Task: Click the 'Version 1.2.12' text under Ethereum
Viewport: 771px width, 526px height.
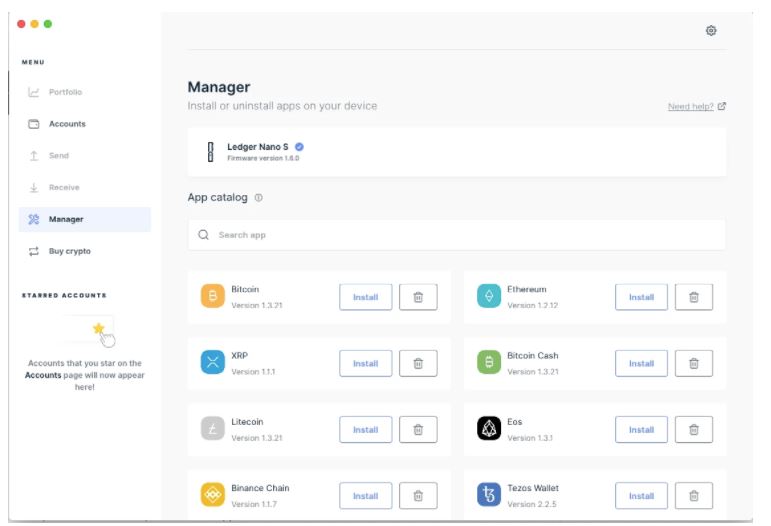Action: [x=533, y=305]
